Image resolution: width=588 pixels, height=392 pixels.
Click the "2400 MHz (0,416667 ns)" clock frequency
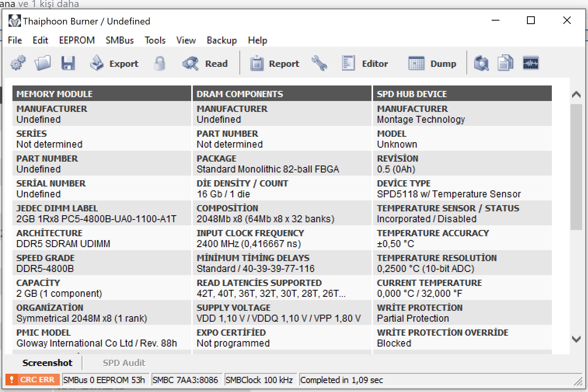click(249, 244)
